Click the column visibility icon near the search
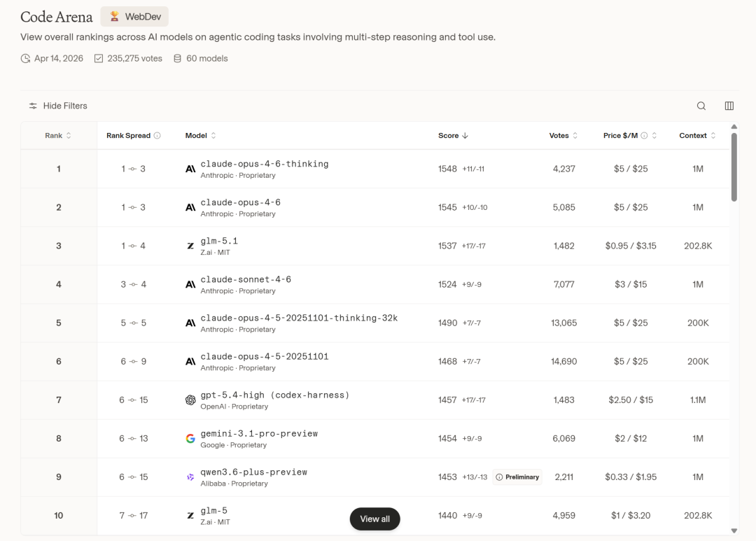The image size is (756, 541). pos(729,105)
